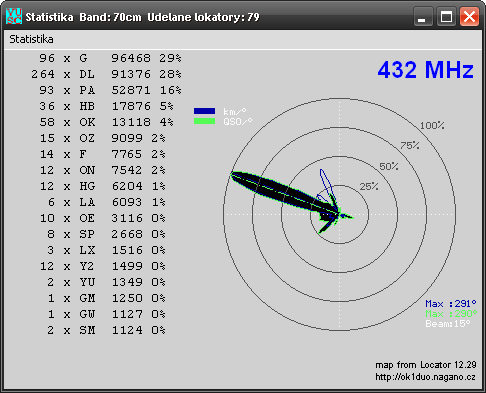Click the blue km/° legend swatch
Viewport: 486px width, 393px height.
click(204, 111)
